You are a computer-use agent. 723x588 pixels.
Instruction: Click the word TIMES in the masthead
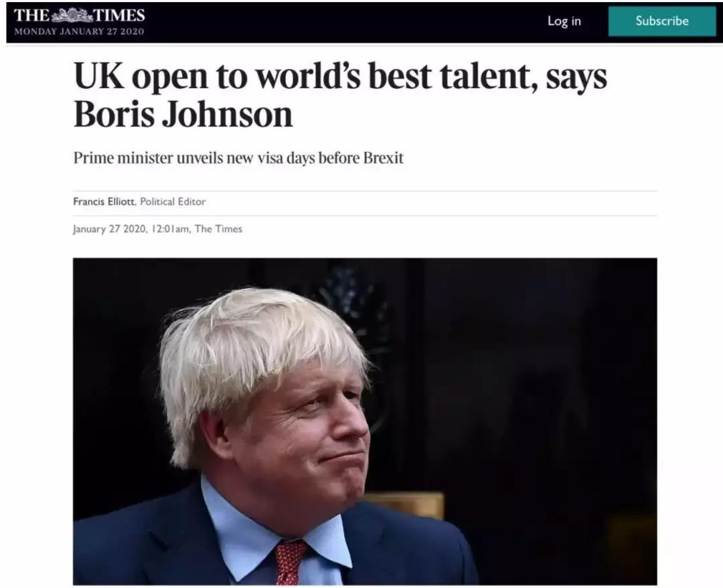tap(119, 15)
